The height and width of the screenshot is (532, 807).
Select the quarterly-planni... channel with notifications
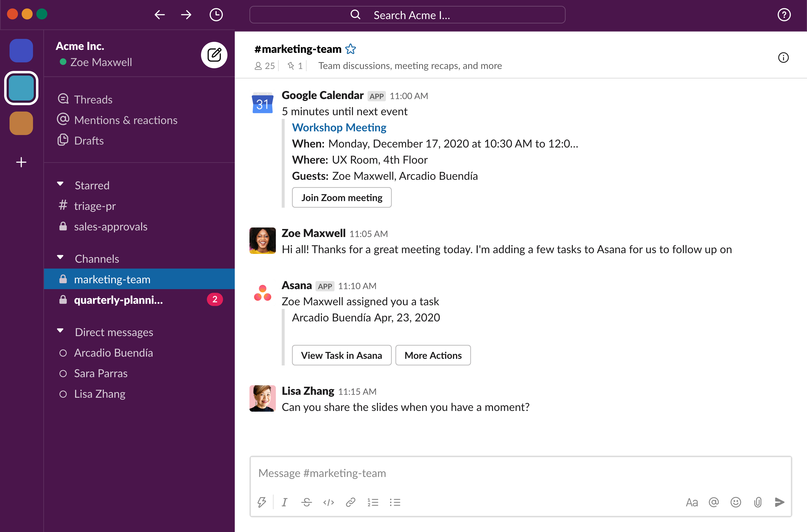point(119,299)
